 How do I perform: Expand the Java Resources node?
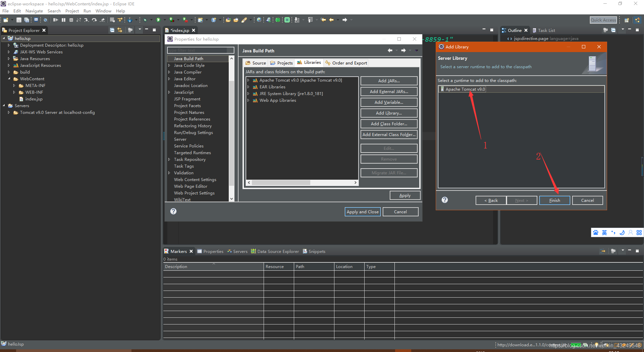[x=9, y=59]
